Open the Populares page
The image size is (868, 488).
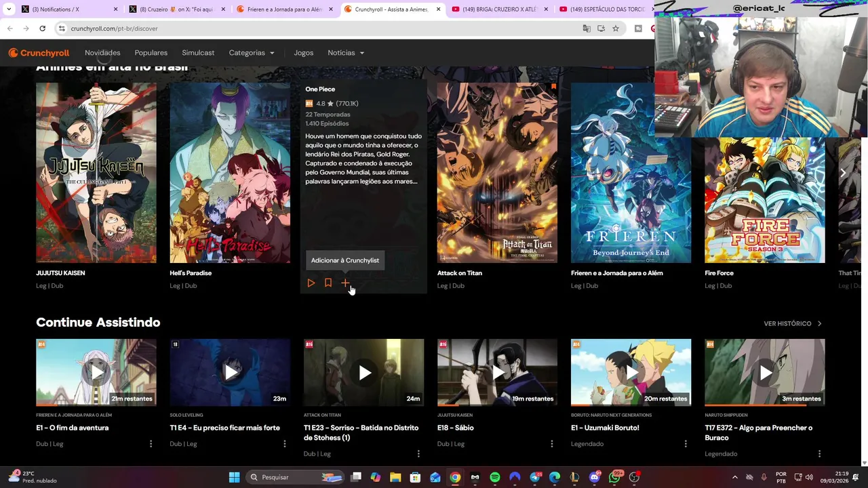point(151,53)
